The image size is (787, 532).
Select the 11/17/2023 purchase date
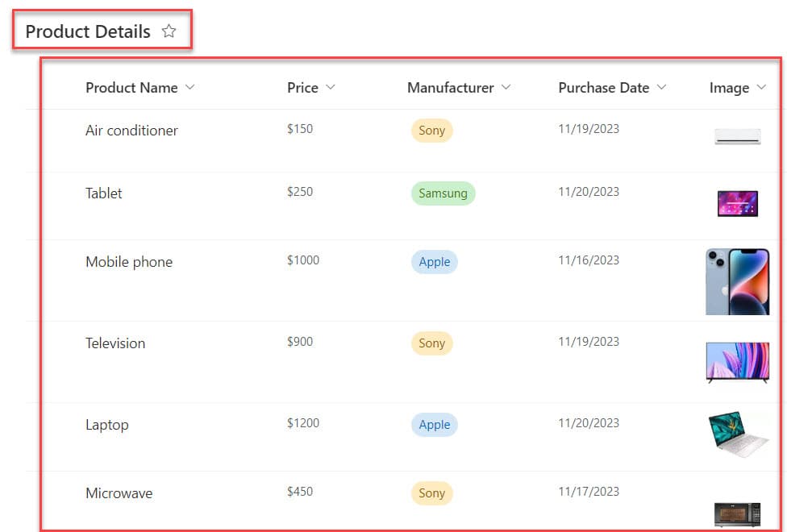point(589,492)
